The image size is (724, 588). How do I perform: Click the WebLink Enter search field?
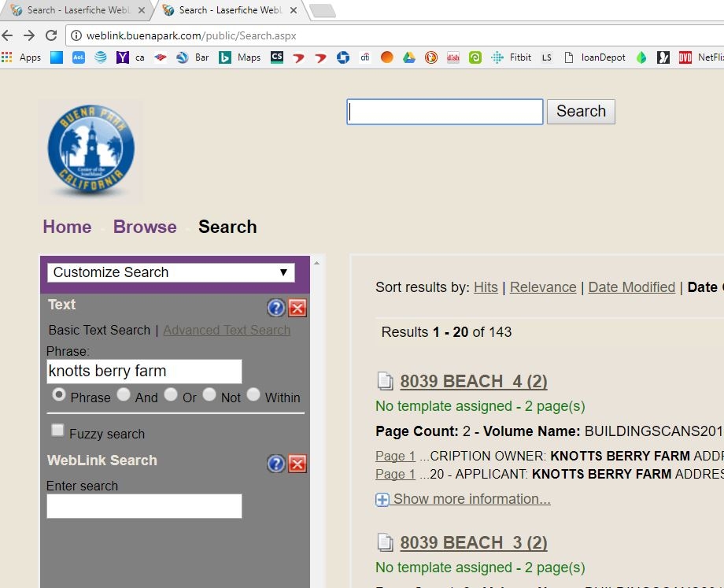tap(144, 506)
